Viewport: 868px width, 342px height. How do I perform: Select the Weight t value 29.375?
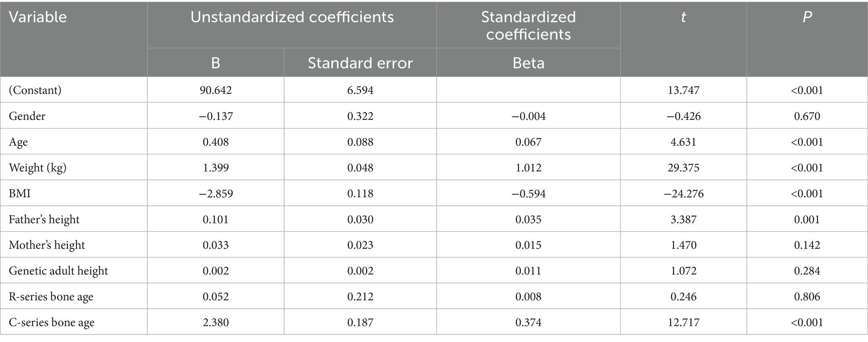coord(683,168)
